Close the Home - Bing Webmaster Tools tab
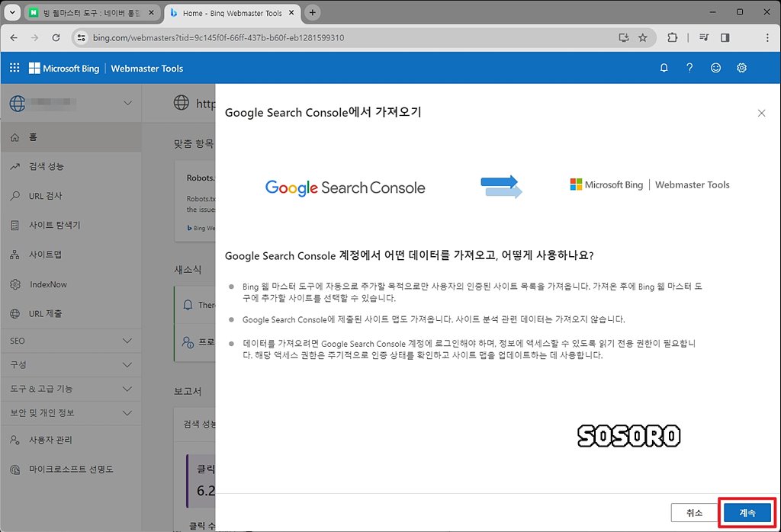This screenshot has width=781, height=532. (292, 13)
